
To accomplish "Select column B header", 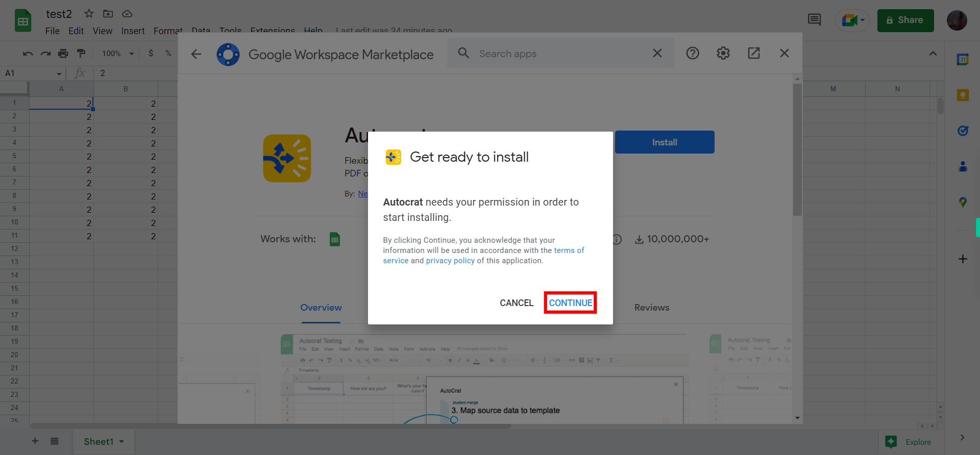I will coord(126,89).
